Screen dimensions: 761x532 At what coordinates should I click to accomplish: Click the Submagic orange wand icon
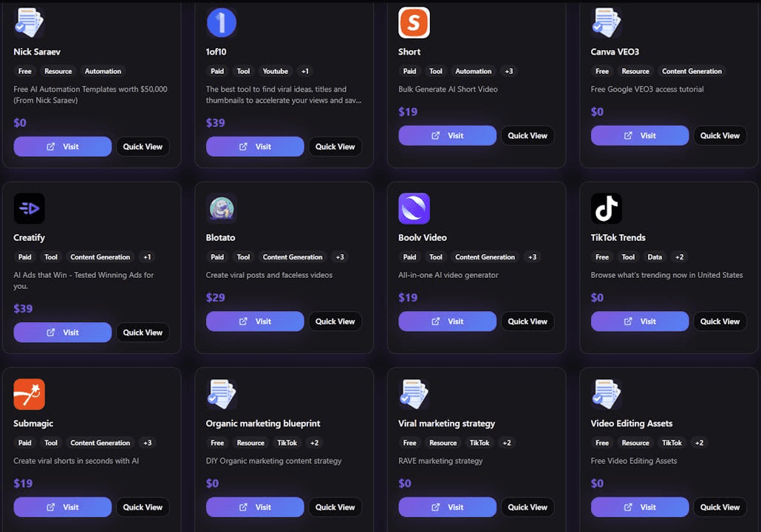(30, 395)
